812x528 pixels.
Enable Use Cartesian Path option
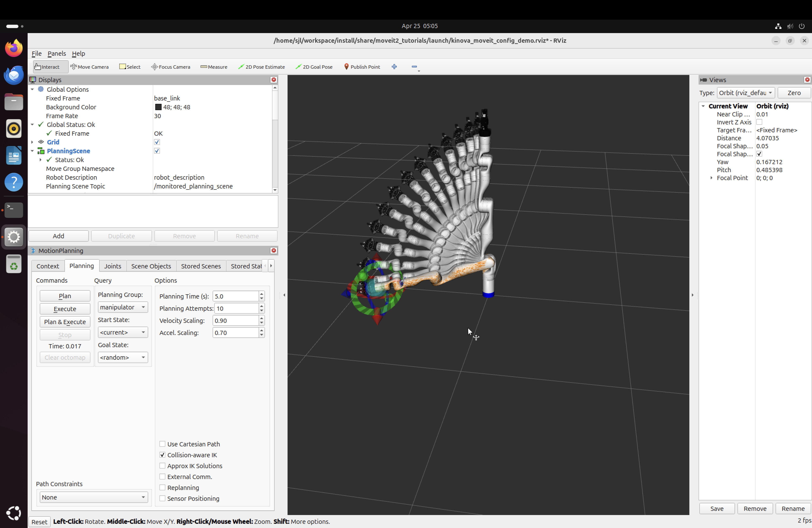(x=162, y=444)
